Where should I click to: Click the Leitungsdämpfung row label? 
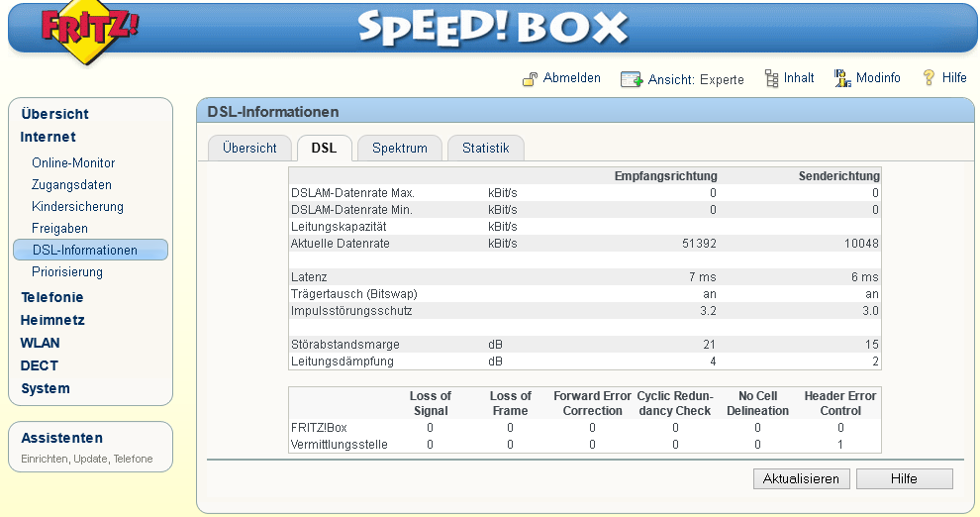click(343, 362)
